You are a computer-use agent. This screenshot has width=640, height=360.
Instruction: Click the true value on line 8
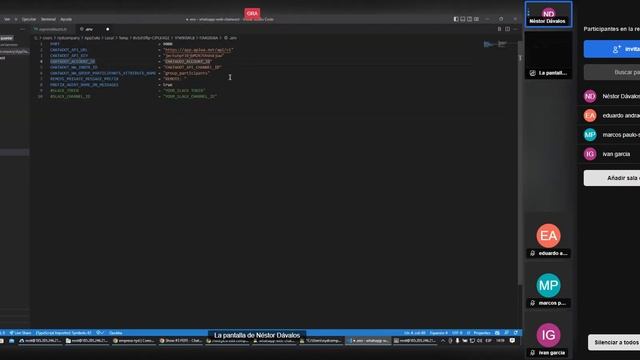(167, 85)
